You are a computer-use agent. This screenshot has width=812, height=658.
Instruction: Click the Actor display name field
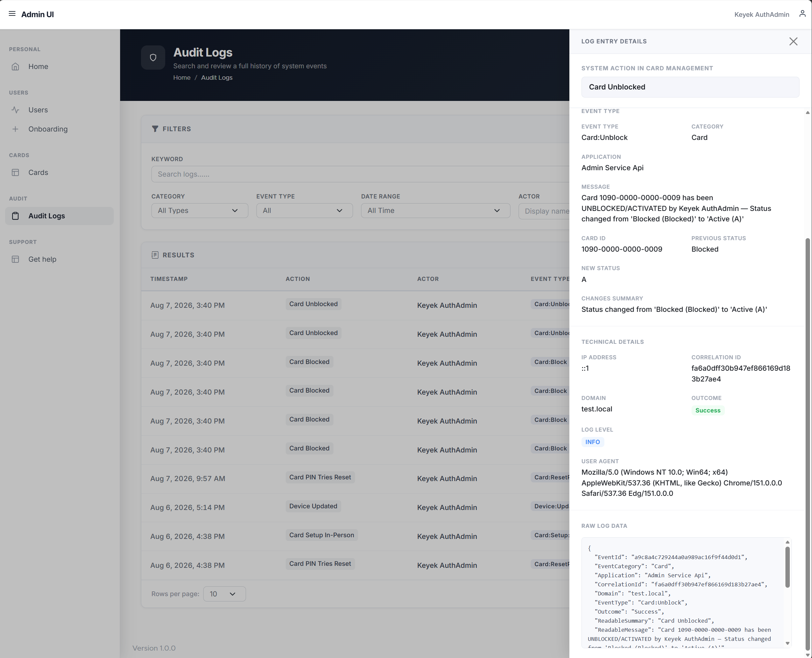click(544, 211)
